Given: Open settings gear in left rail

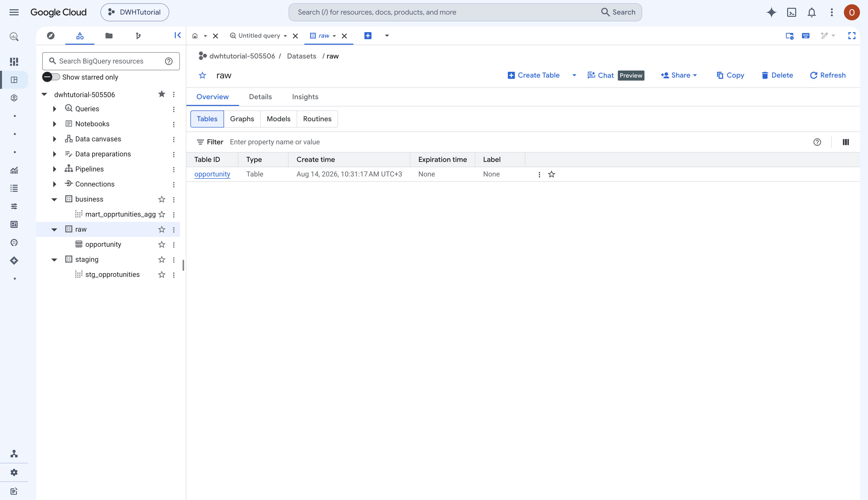Looking at the screenshot, I should (x=14, y=472).
